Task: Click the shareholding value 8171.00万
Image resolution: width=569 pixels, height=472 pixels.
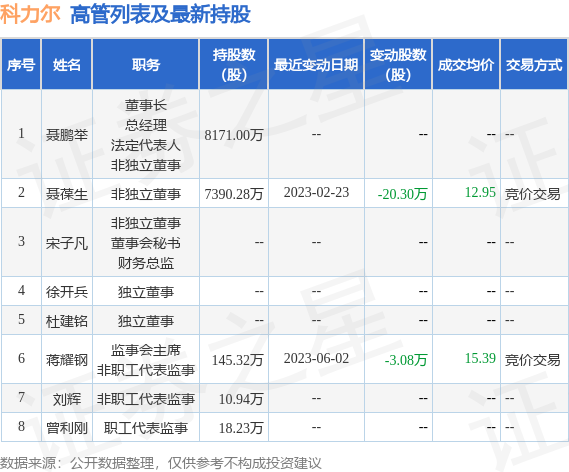Action: click(x=234, y=135)
